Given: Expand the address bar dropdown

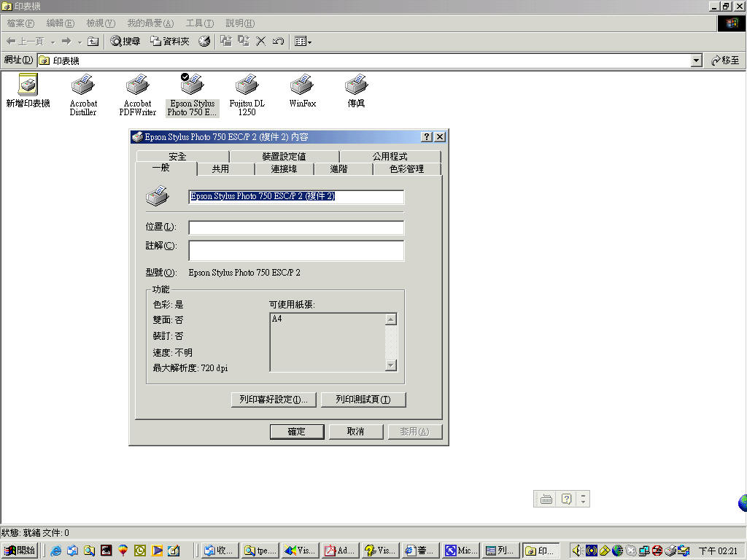Looking at the screenshot, I should click(697, 61).
